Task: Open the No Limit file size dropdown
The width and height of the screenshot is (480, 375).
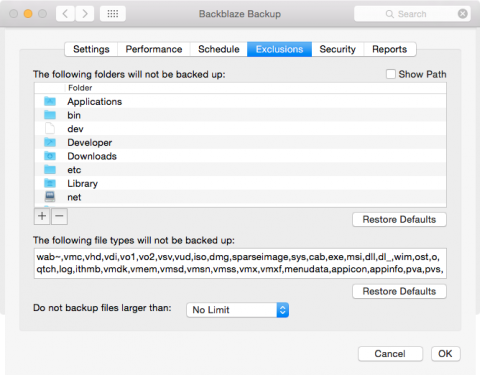Action: 237,310
